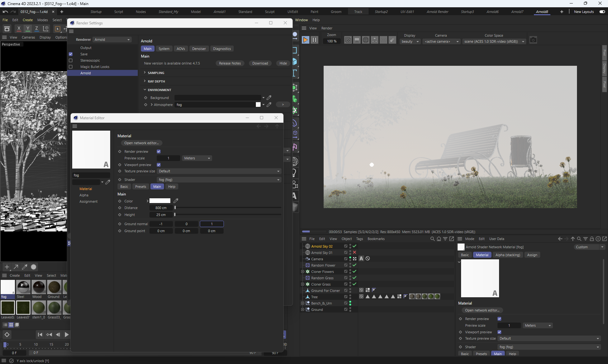Toggle the Save checkbox in Render Settings
The width and height of the screenshot is (608, 364).
(71, 54)
